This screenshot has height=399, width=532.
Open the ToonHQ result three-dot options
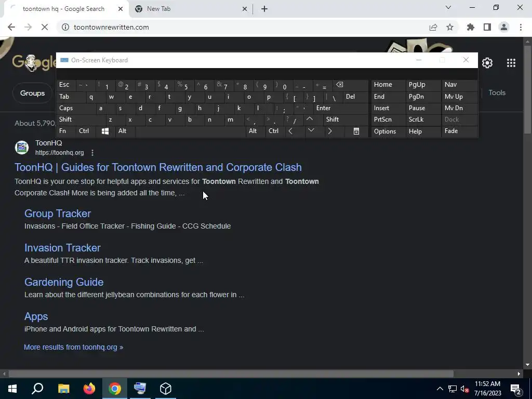tap(92, 153)
